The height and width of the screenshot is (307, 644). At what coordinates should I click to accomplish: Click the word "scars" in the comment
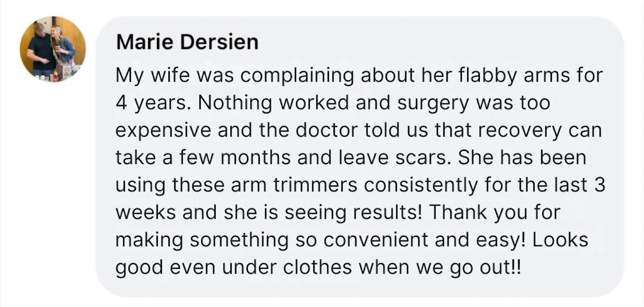pos(424,157)
